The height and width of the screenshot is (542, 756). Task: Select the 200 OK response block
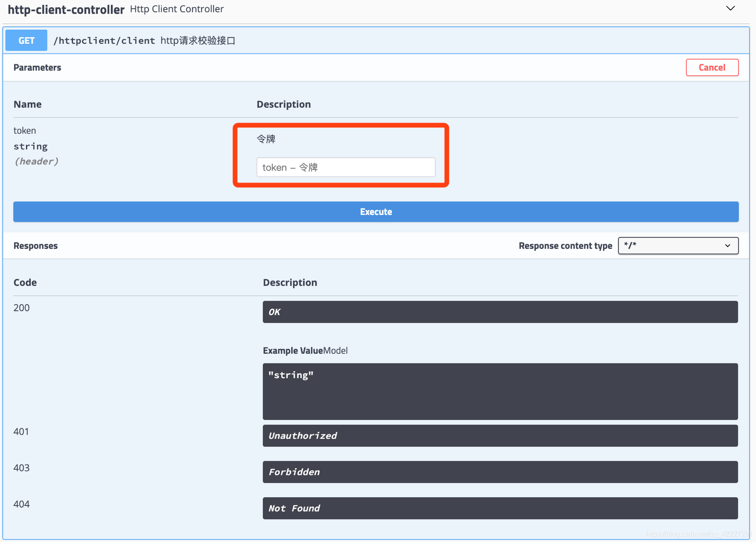pos(500,312)
